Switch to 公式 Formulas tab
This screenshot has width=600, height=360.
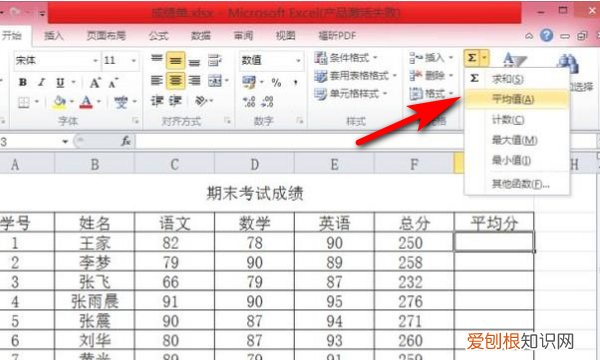pyautogui.click(x=158, y=36)
